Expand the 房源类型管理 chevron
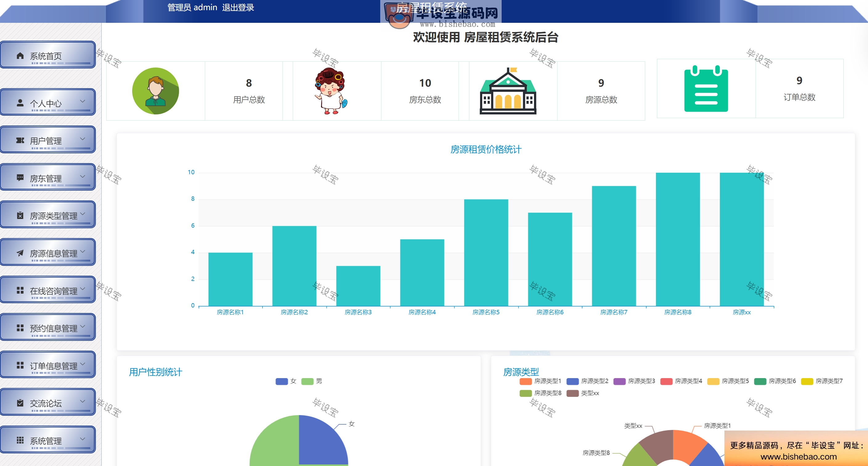Image resolution: width=868 pixels, height=466 pixels. click(x=83, y=214)
